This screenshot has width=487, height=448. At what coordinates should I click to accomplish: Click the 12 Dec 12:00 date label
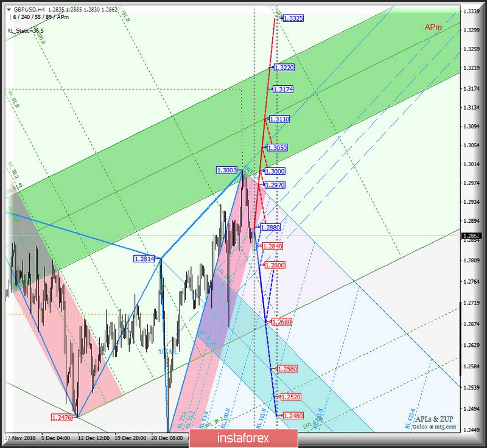point(94,438)
